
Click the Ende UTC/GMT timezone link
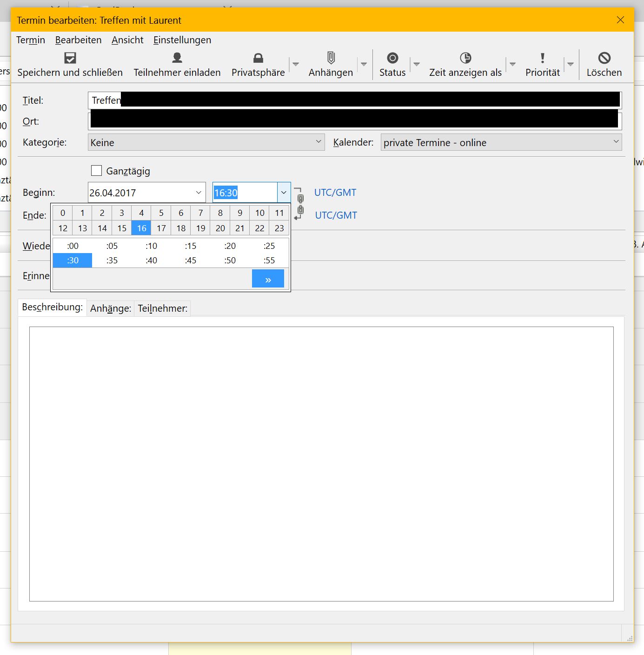click(x=336, y=215)
